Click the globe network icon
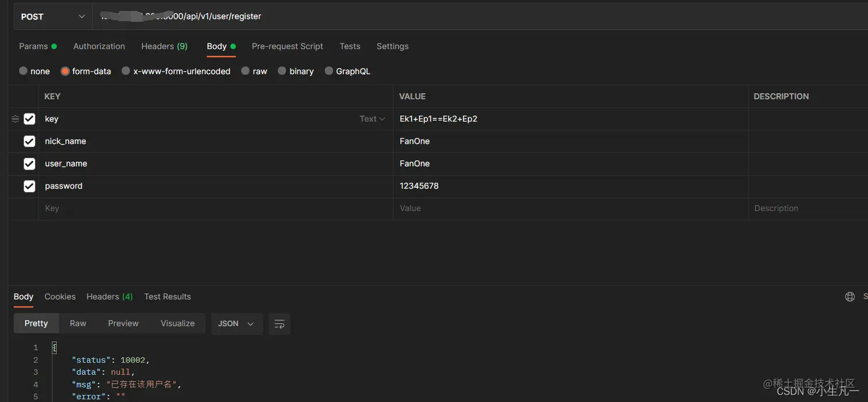This screenshot has height=402, width=868. pyautogui.click(x=850, y=296)
